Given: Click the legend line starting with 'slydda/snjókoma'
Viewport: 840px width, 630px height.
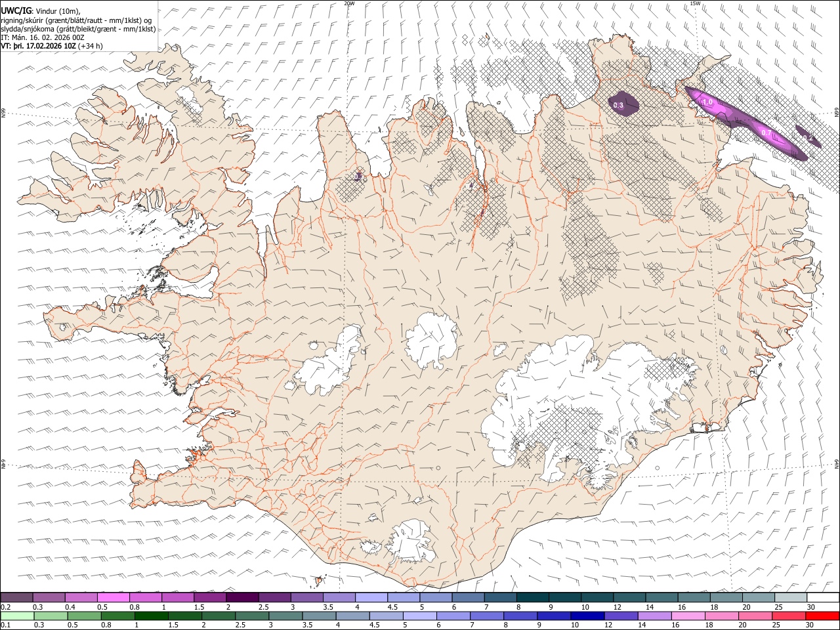Looking at the screenshot, I should tap(78, 29).
